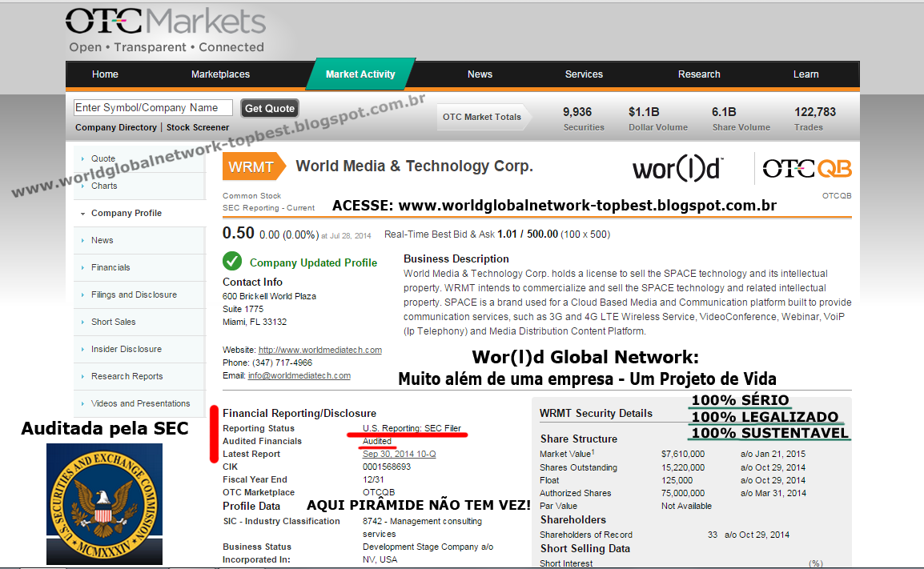
Task: Open Quote in the sidebar
Action: 103,158
